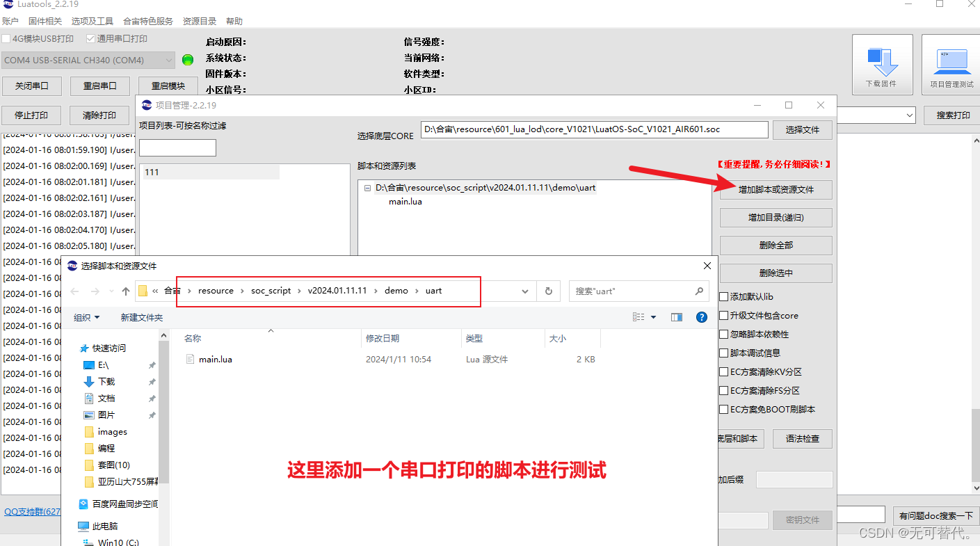This screenshot has width=980, height=546.
Task: Open 套图(10) folder in sidebar
Action: (x=113, y=465)
